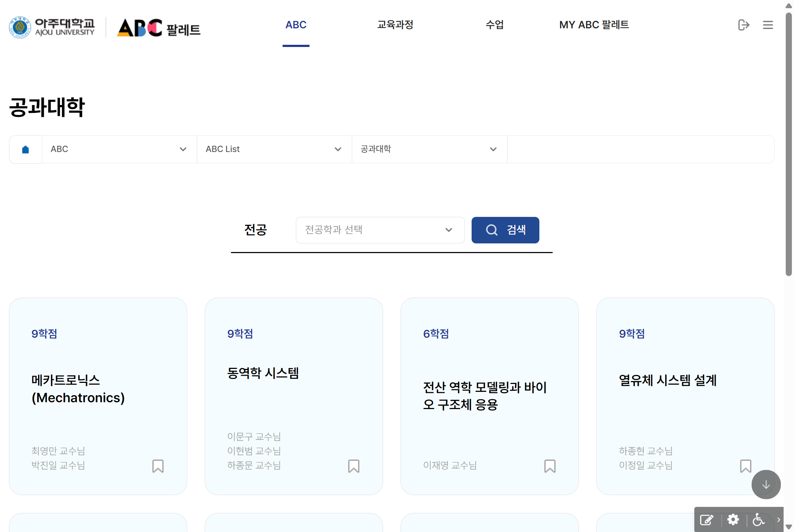The height and width of the screenshot is (532, 794).
Task: Click the 공과대학 page heading
Action: click(47, 107)
